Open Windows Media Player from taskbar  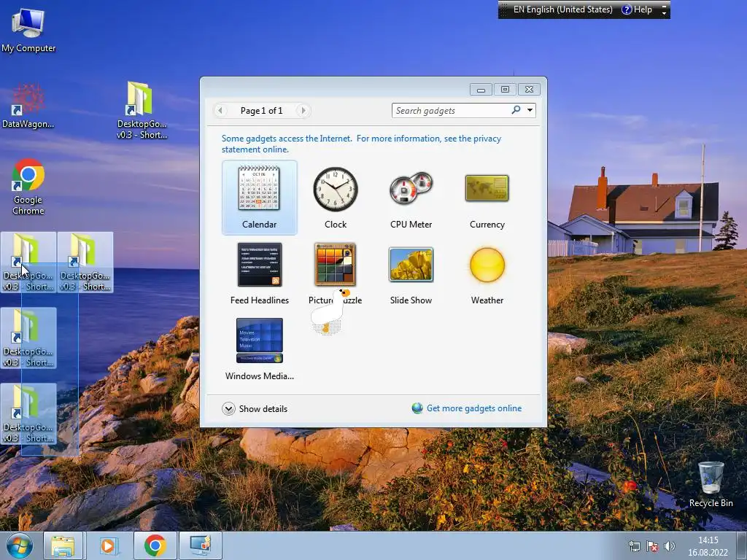click(109, 545)
